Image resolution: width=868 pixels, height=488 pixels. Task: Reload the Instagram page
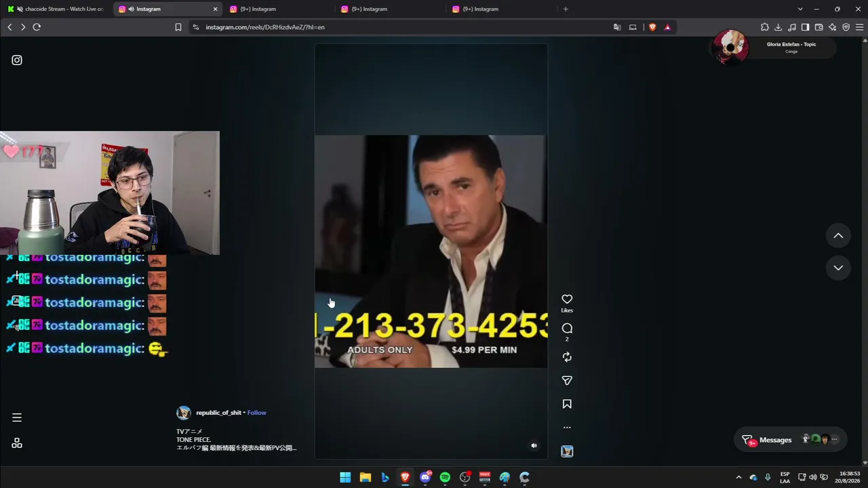point(37,27)
